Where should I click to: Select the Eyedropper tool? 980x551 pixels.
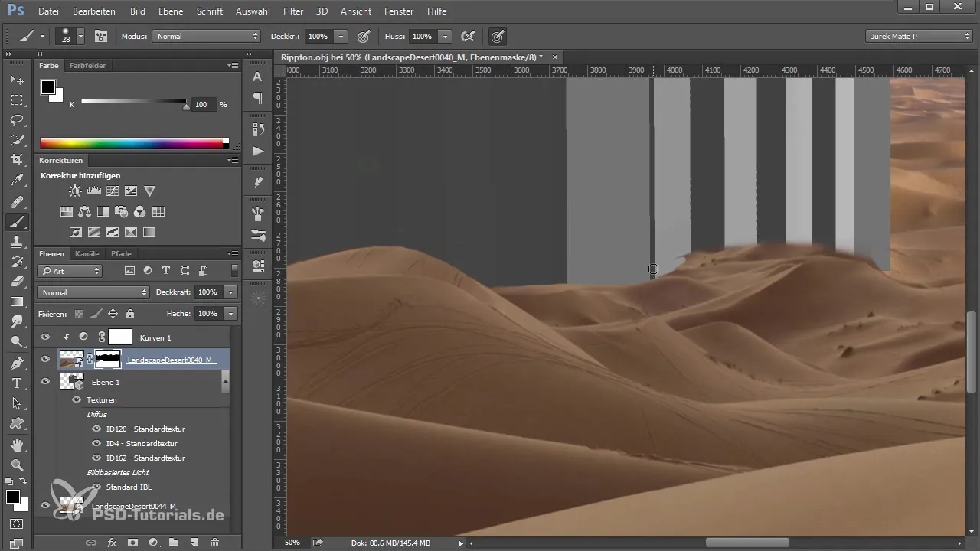point(17,181)
